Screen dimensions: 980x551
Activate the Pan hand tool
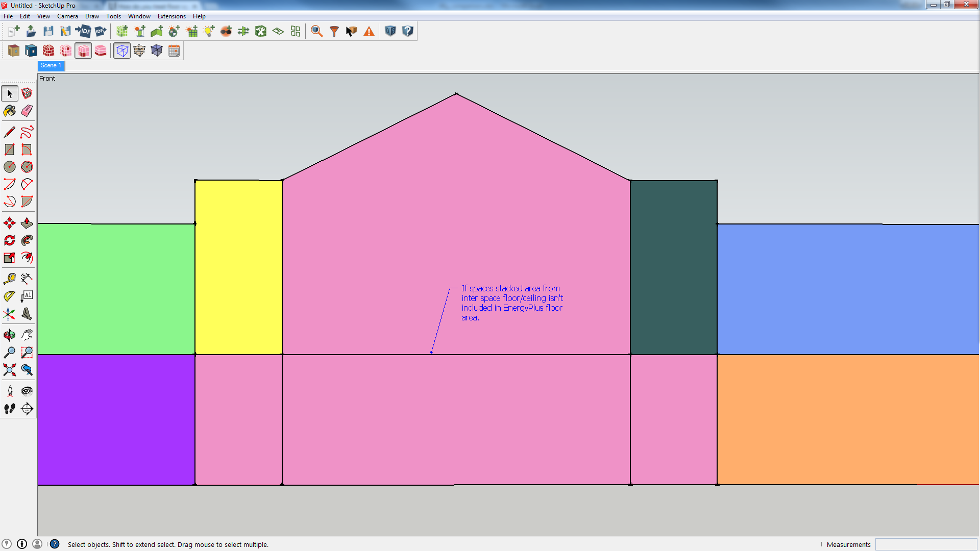pos(27,335)
